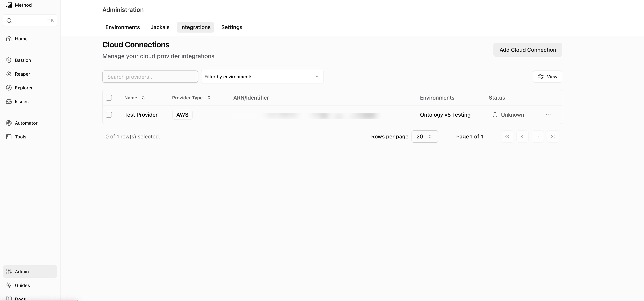
Task: Open the View column options
Action: 547,77
